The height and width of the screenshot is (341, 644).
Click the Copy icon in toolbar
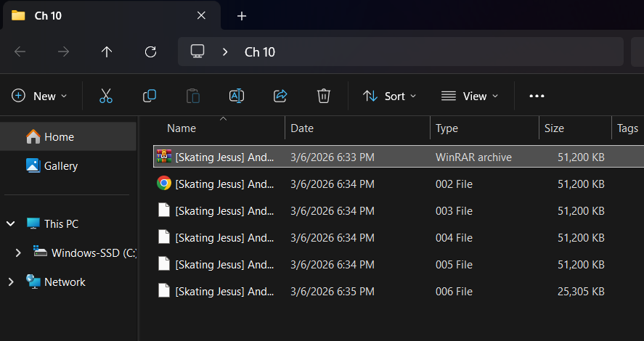click(150, 96)
